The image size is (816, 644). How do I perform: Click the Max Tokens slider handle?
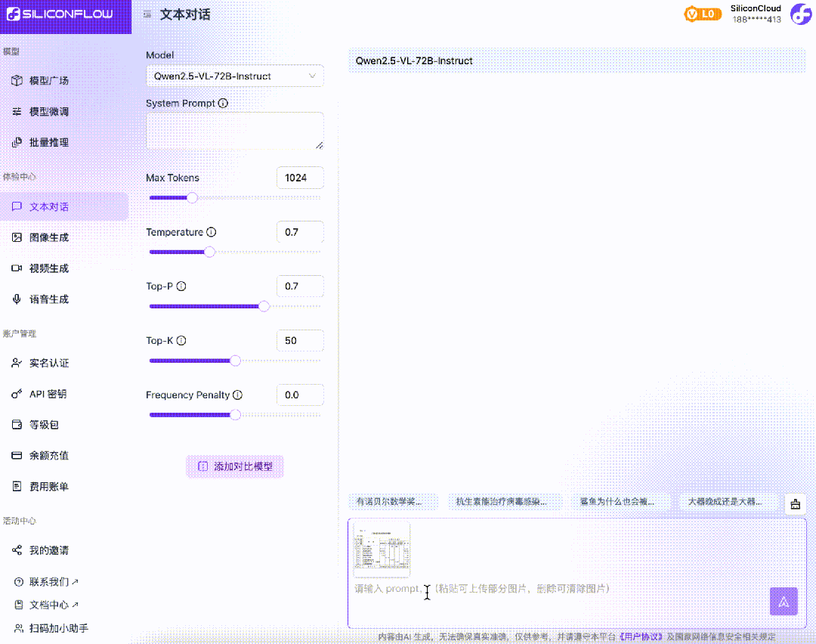coord(192,198)
